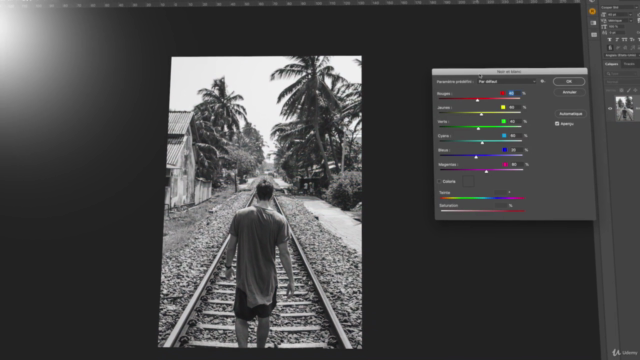Click the Jaunes slider handle

click(481, 114)
